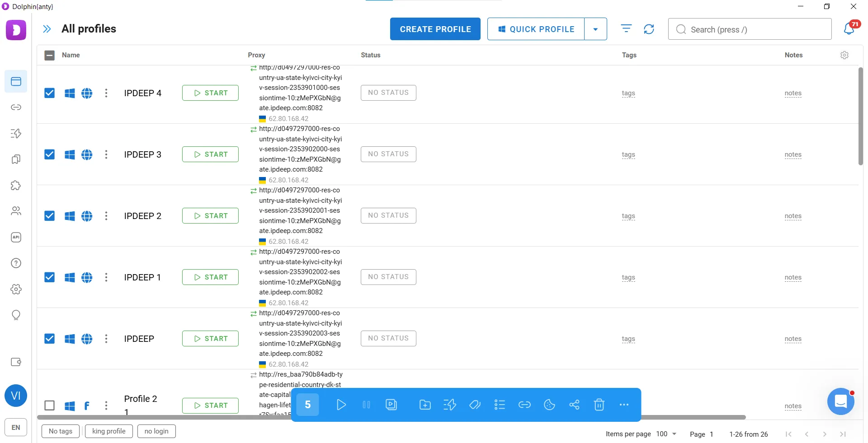Open the items per page dropdown
The width and height of the screenshot is (868, 443).
point(666,434)
